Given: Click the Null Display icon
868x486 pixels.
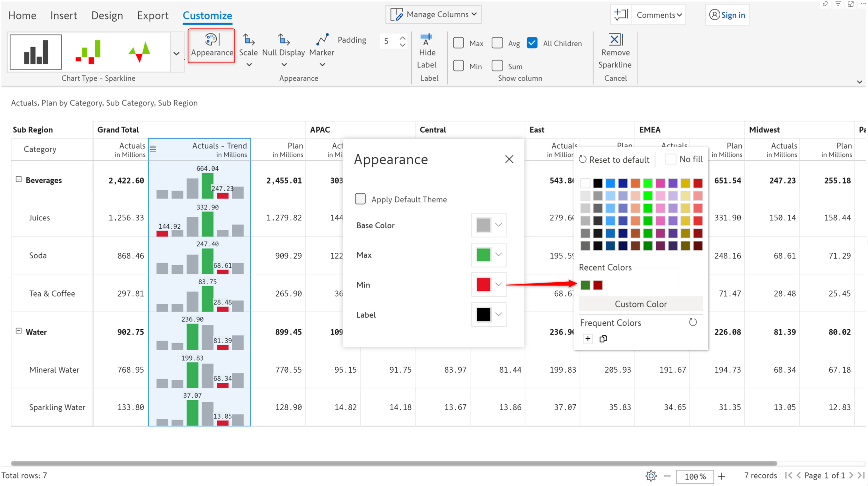Looking at the screenshot, I should click(283, 40).
